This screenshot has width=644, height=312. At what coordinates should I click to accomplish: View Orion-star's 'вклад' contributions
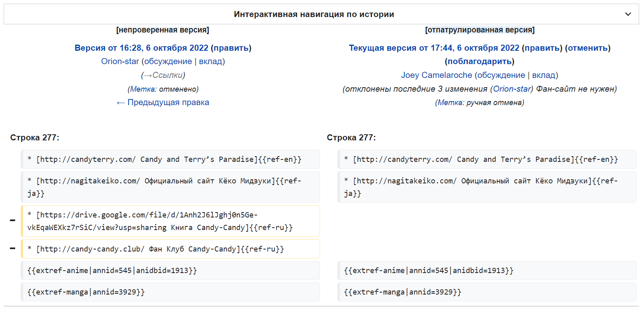pyautogui.click(x=210, y=61)
